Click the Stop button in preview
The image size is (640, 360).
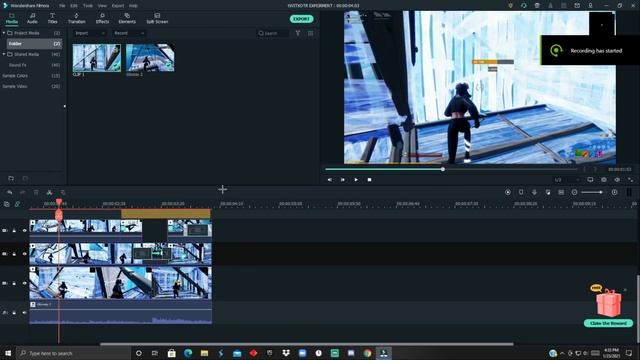(369, 180)
